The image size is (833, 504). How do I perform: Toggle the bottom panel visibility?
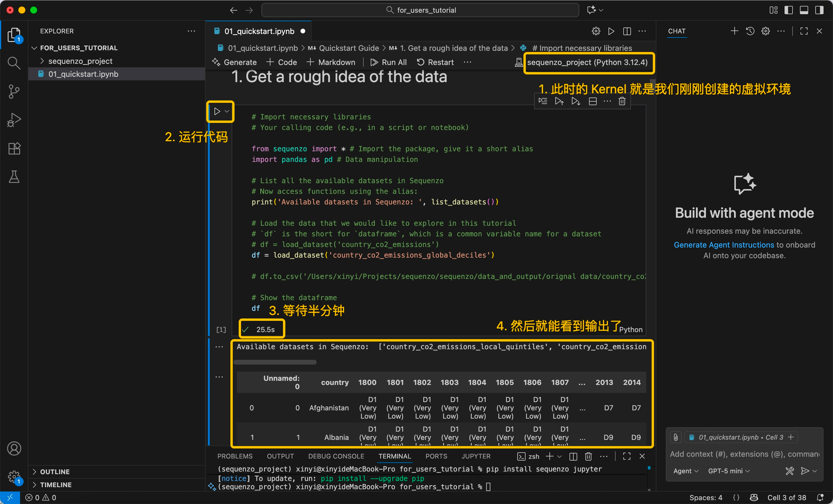click(804, 10)
